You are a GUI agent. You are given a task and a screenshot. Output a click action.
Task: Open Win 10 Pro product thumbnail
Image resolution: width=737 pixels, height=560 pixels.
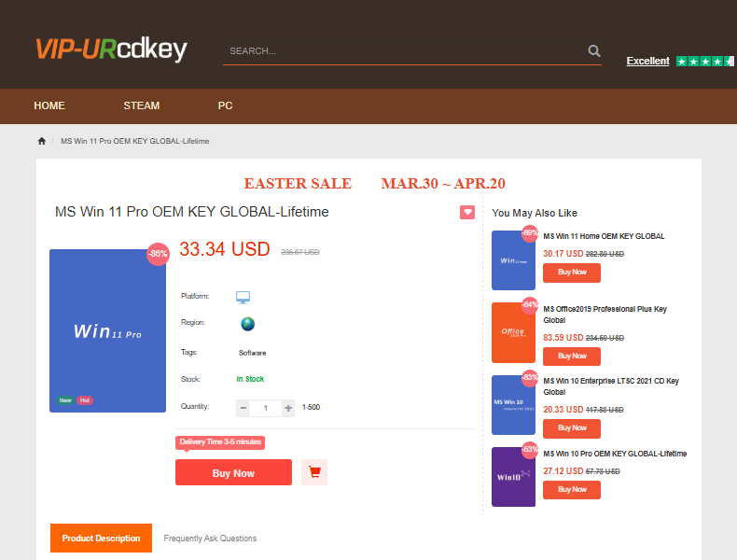(513, 477)
